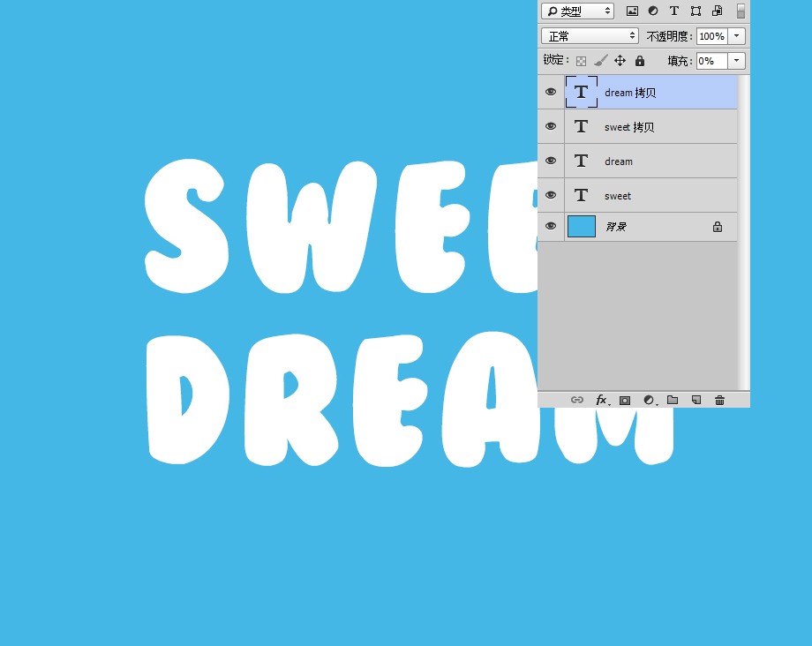
Task: Toggle layer filtering switch on
Action: click(x=741, y=11)
